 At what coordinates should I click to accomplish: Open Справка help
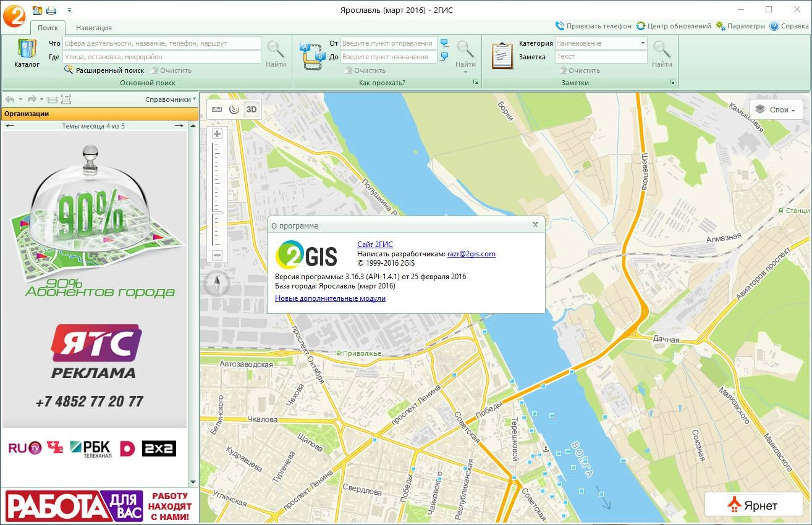789,26
